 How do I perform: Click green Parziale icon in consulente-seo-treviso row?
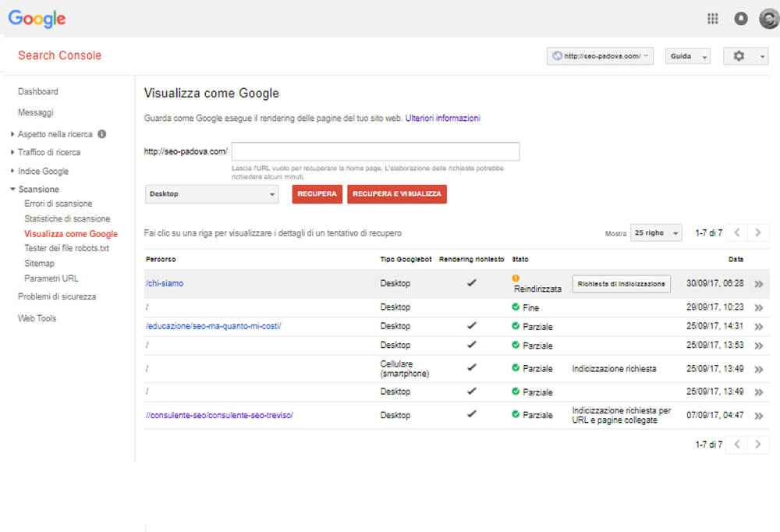(x=516, y=414)
